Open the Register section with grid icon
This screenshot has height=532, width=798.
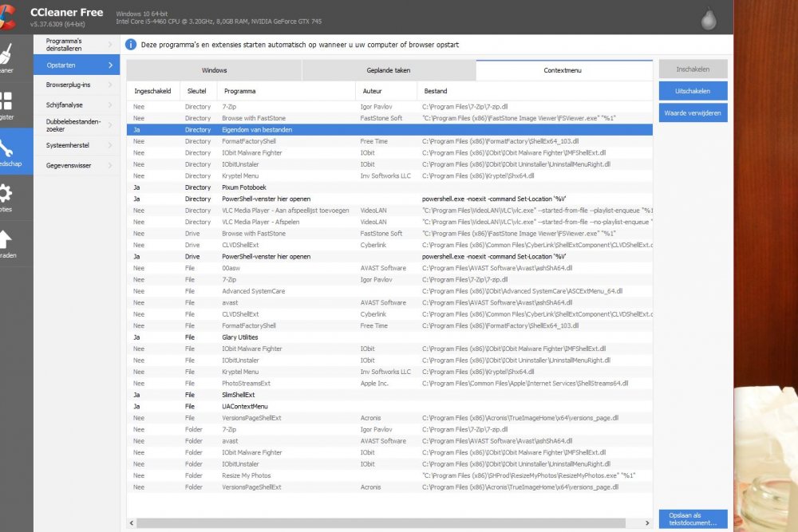tap(6, 101)
